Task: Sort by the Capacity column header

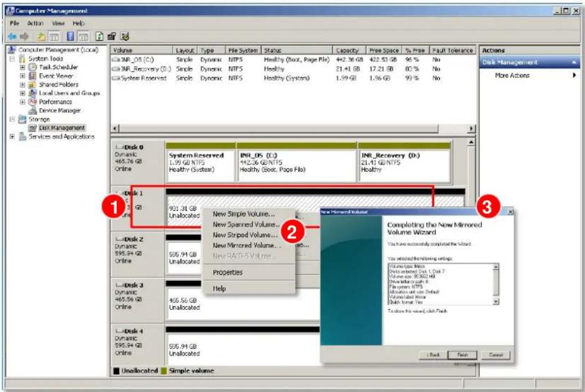Action: click(x=349, y=50)
